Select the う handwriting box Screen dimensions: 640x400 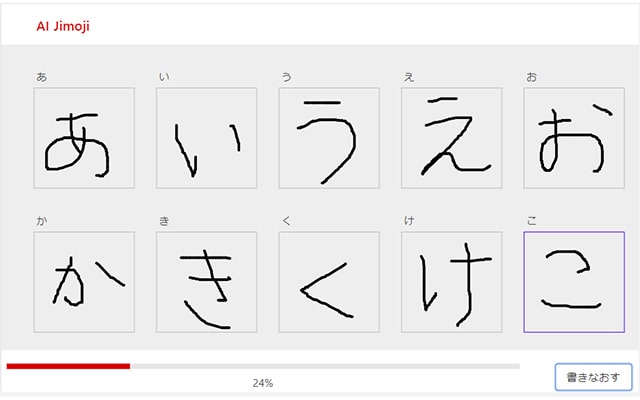pyautogui.click(x=329, y=138)
